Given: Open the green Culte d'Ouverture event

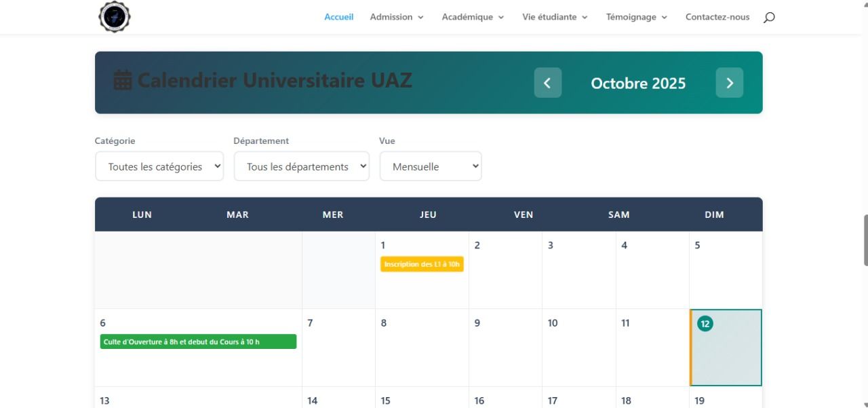Looking at the screenshot, I should point(198,341).
